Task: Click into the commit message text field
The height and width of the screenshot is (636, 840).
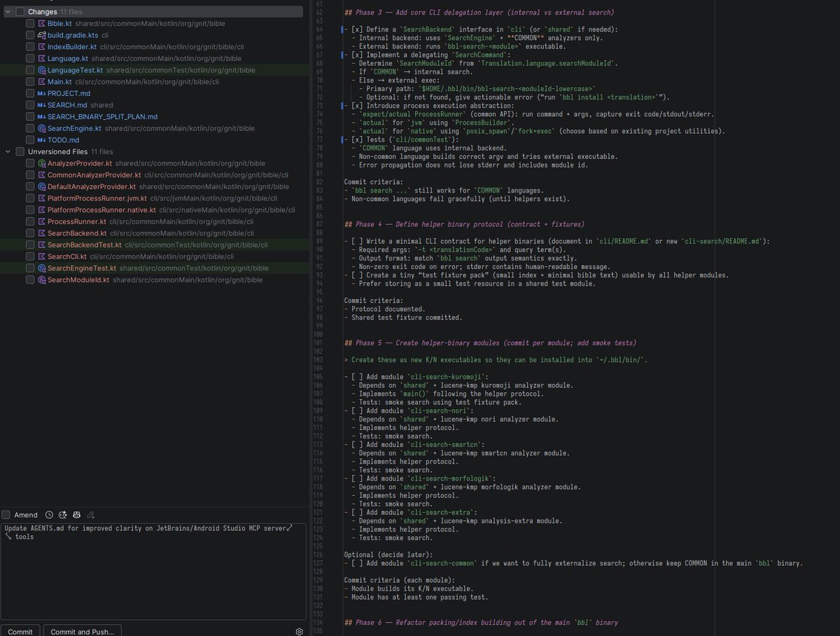Action: point(153,571)
